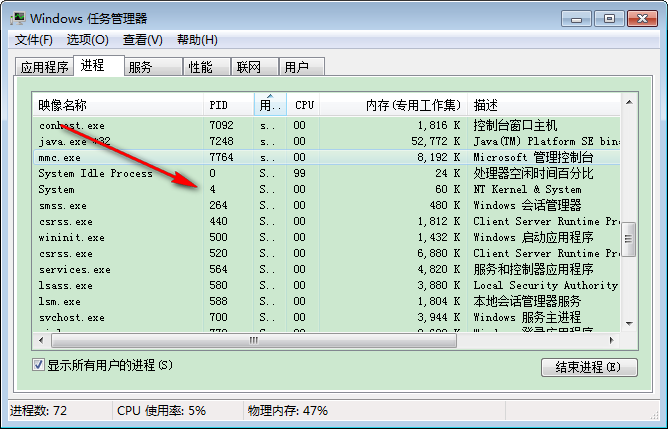Switch to the 应用程序 tab
The height and width of the screenshot is (429, 668).
pos(44,67)
